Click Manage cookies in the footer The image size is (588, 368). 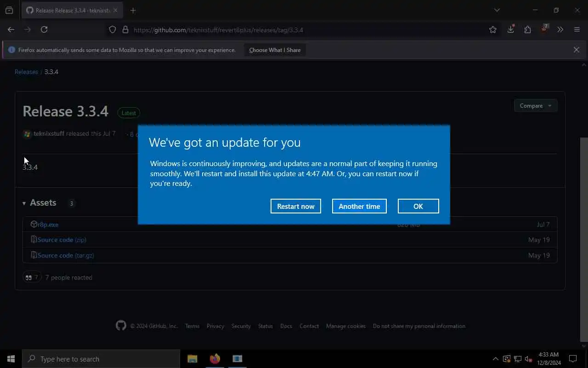point(346,326)
